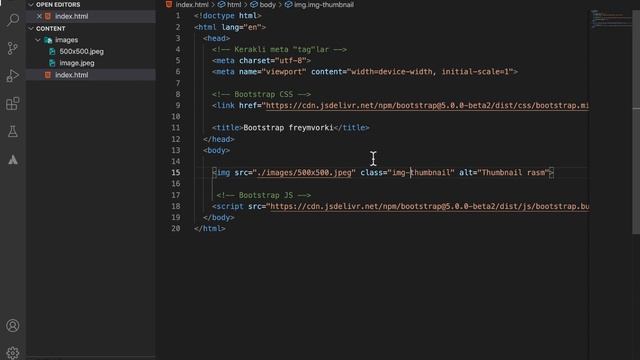Open 500x500.jpeg file

82,51
